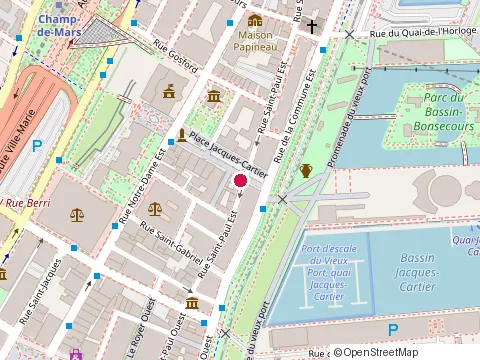
Task: Click the Place Jacques-Cartier label
Action: [x=228, y=154]
